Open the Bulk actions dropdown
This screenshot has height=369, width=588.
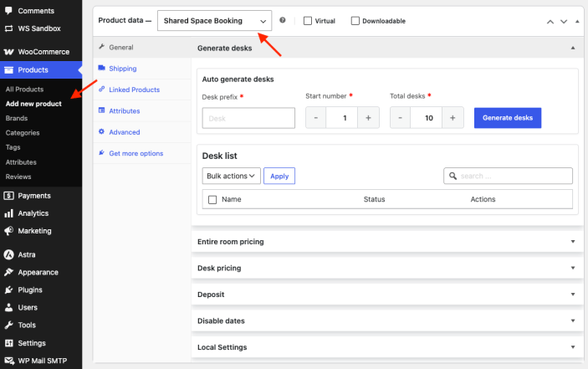(x=231, y=176)
